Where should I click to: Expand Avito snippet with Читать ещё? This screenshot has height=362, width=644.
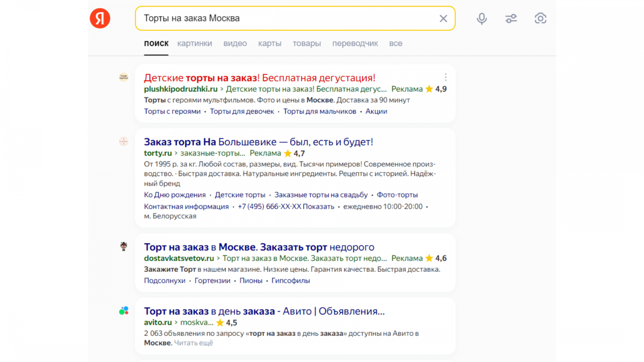(194, 343)
